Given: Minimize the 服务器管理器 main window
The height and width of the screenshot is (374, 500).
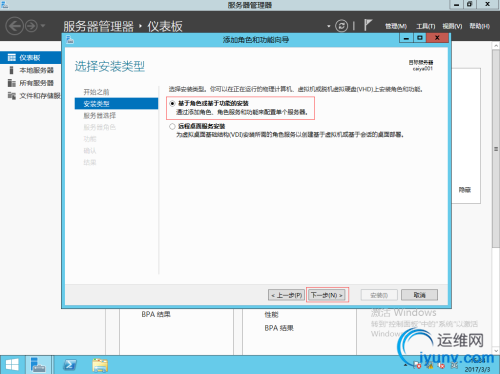Looking at the screenshot, I should [x=456, y=4].
